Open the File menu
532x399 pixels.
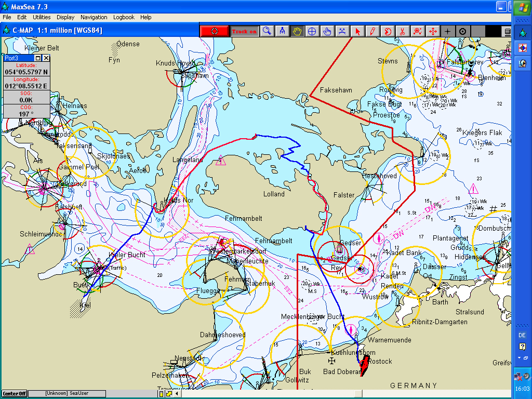point(7,17)
